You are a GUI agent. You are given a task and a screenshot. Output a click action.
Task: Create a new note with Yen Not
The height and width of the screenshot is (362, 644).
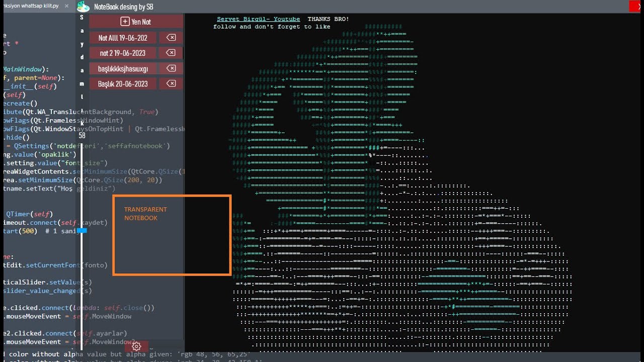(x=136, y=22)
